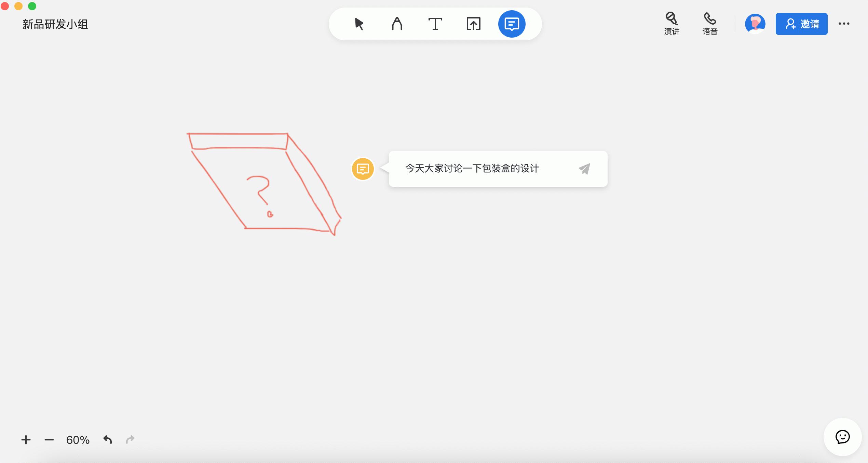The width and height of the screenshot is (868, 463).
Task: Click the 邀请 invite button
Action: (x=801, y=24)
